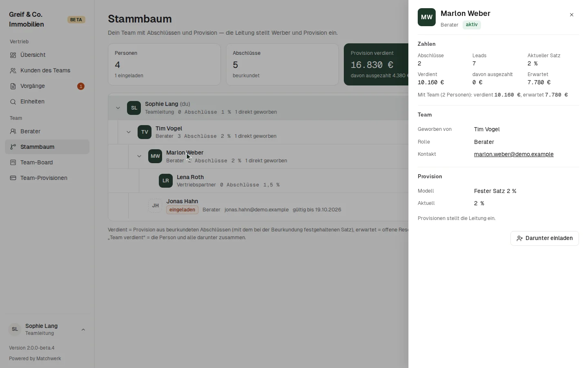Click Powered by Matchwerk text
588x368 pixels.
35,359
